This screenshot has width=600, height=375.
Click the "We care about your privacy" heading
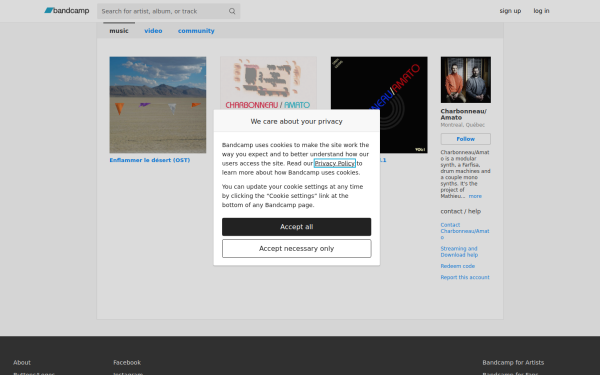pyautogui.click(x=297, y=121)
